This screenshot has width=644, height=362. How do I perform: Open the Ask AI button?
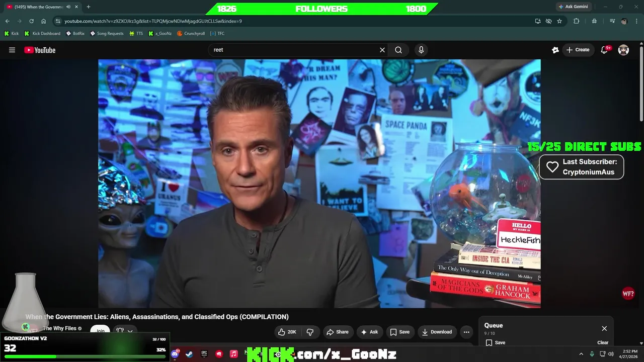click(369, 332)
